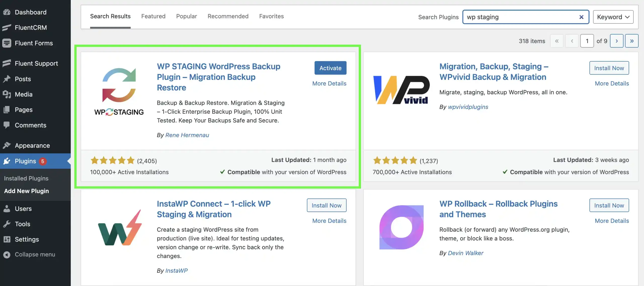The image size is (644, 286).
Task: Click the Collapse menu label
Action: tap(35, 255)
